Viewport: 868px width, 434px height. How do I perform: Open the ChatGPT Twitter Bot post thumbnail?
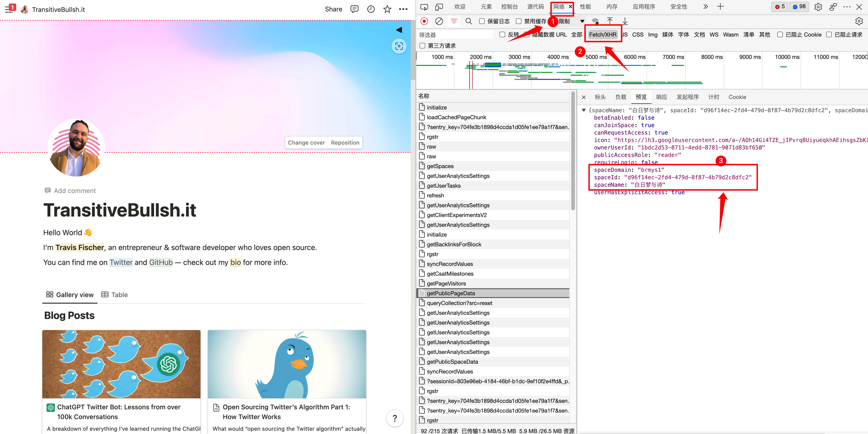[121, 364]
